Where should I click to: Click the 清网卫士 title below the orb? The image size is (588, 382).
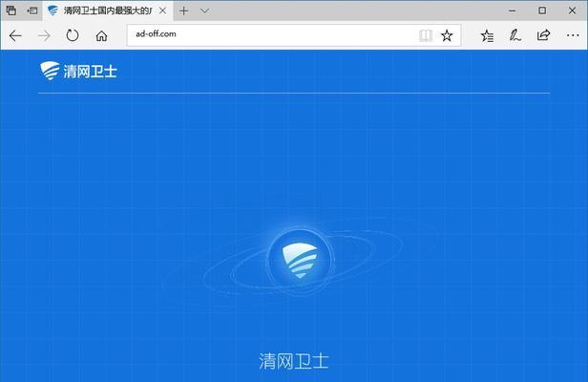click(294, 361)
